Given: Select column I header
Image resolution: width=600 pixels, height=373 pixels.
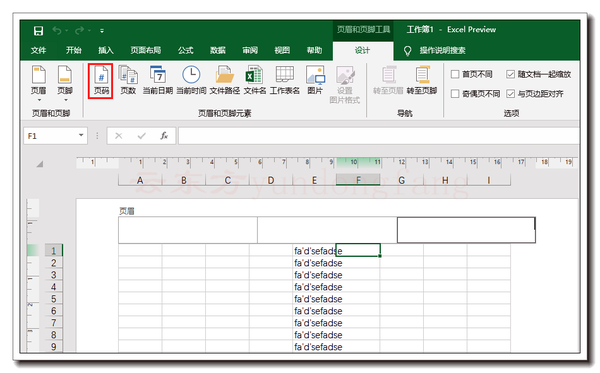Looking at the screenshot, I should tap(489, 180).
